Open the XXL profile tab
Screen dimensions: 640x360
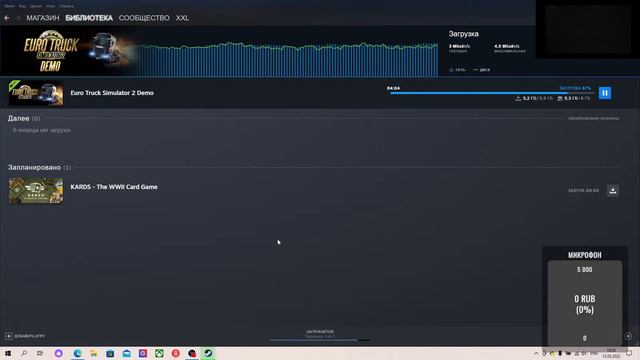coord(182,18)
